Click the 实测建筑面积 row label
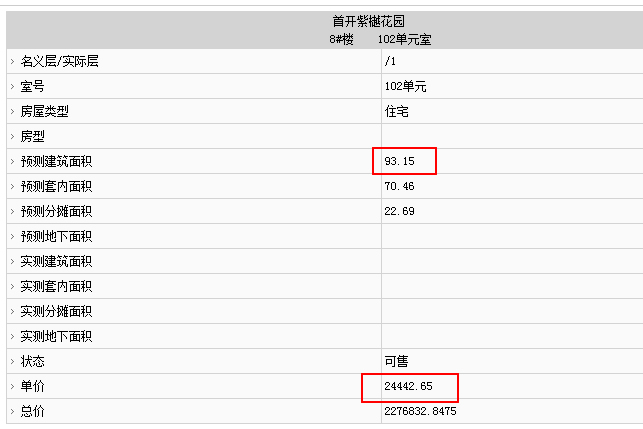The height and width of the screenshot is (429, 643). point(56,261)
